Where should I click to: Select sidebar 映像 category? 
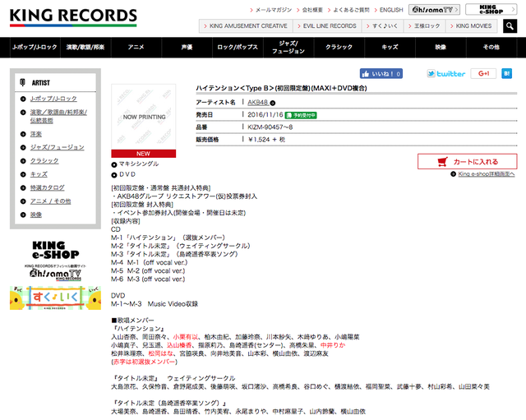coord(36,215)
